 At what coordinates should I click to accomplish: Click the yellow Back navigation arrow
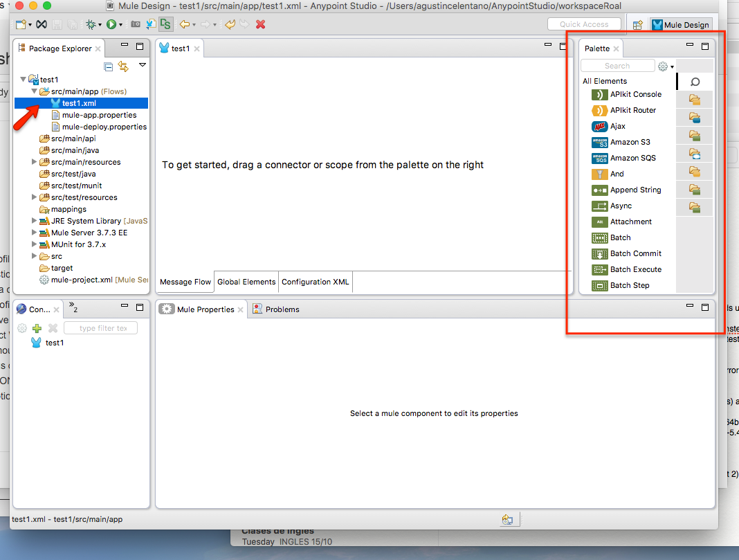click(185, 24)
